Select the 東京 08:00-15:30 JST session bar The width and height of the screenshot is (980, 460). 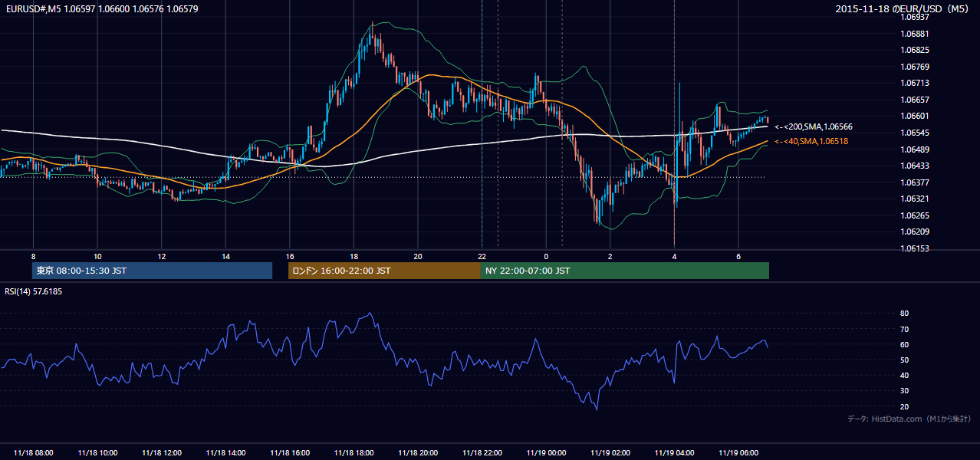click(x=152, y=271)
